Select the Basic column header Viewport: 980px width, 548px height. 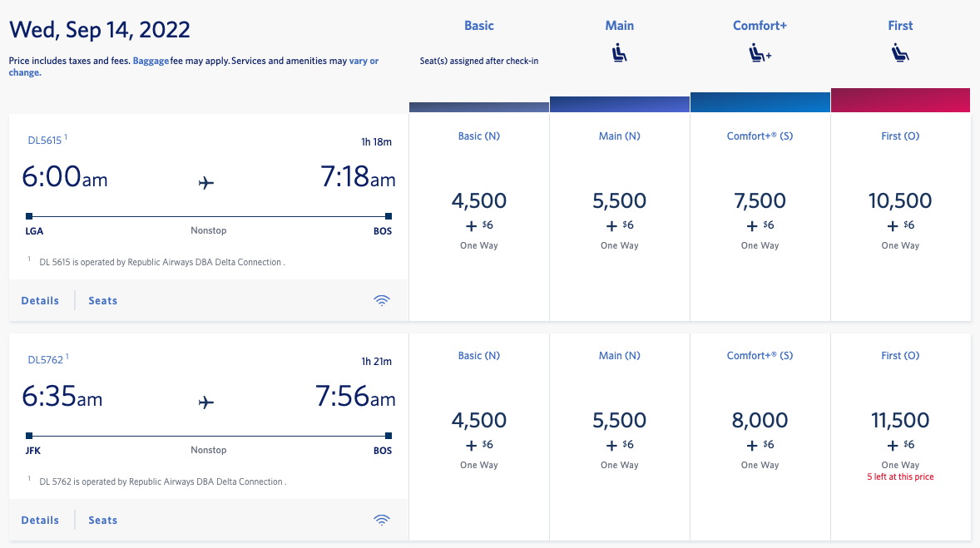tap(478, 26)
